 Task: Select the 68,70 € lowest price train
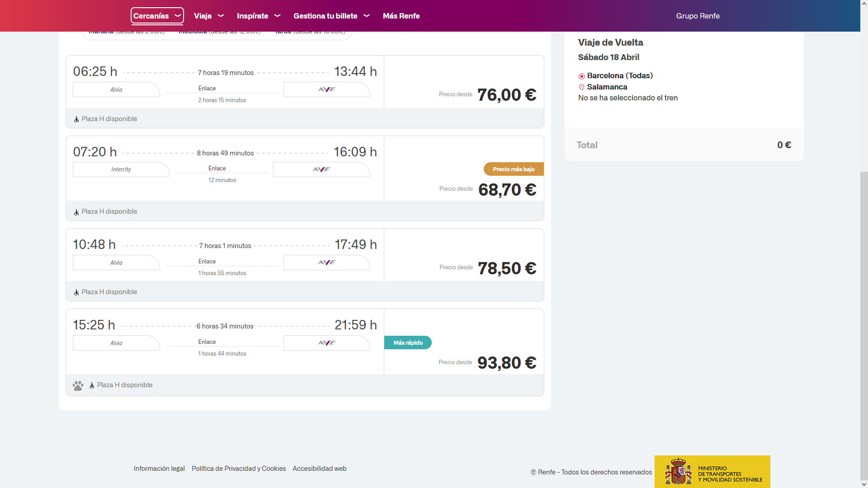(507, 190)
